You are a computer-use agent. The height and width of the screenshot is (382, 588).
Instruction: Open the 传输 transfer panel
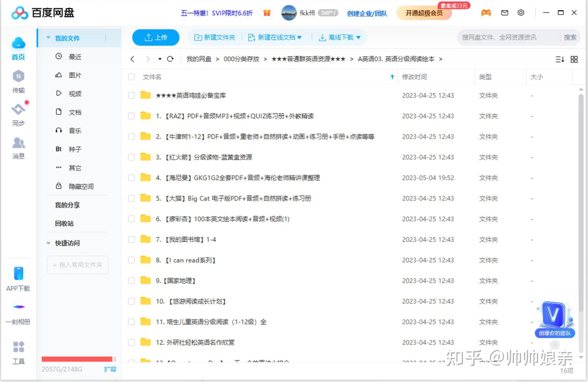pos(19,81)
